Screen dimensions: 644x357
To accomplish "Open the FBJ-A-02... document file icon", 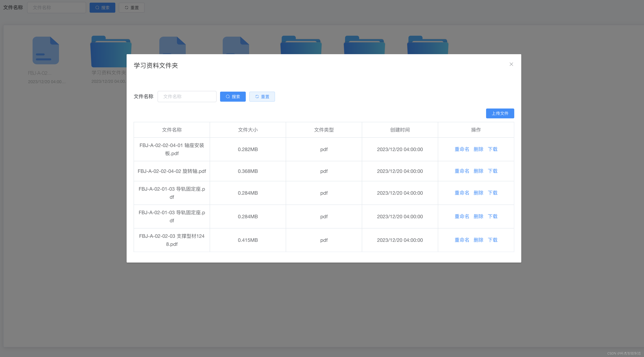I will tap(46, 50).
